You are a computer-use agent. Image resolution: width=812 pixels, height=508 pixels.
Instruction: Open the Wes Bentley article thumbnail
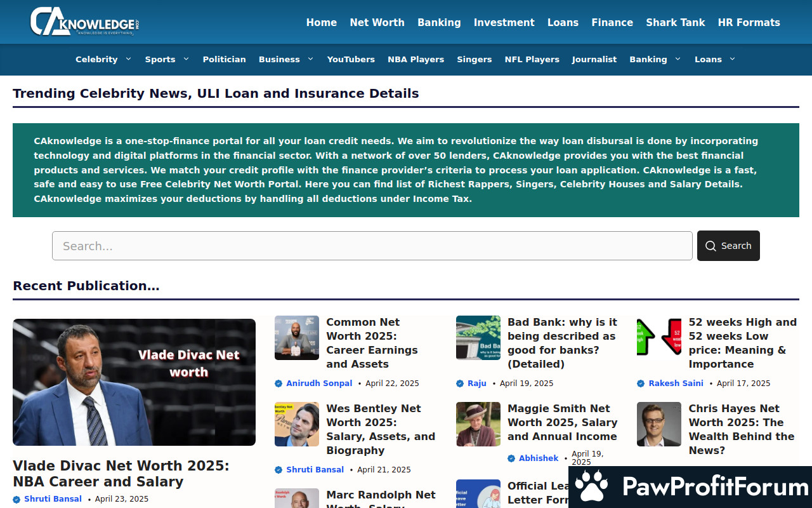tap(297, 424)
